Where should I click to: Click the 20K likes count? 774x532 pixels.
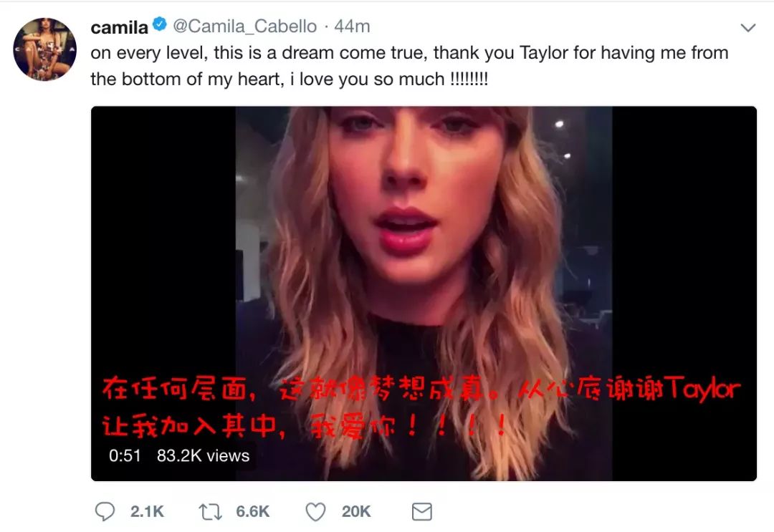(356, 512)
